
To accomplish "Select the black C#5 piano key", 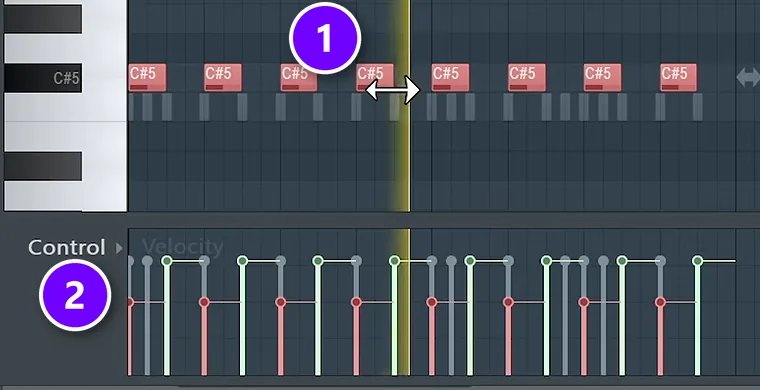I will pos(43,78).
